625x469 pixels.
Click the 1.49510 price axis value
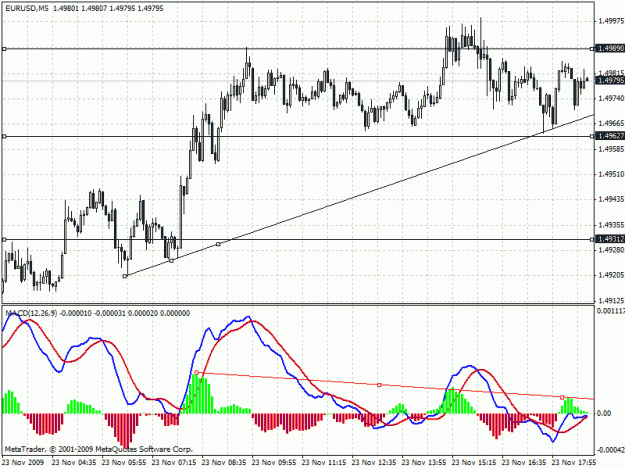[x=611, y=174]
